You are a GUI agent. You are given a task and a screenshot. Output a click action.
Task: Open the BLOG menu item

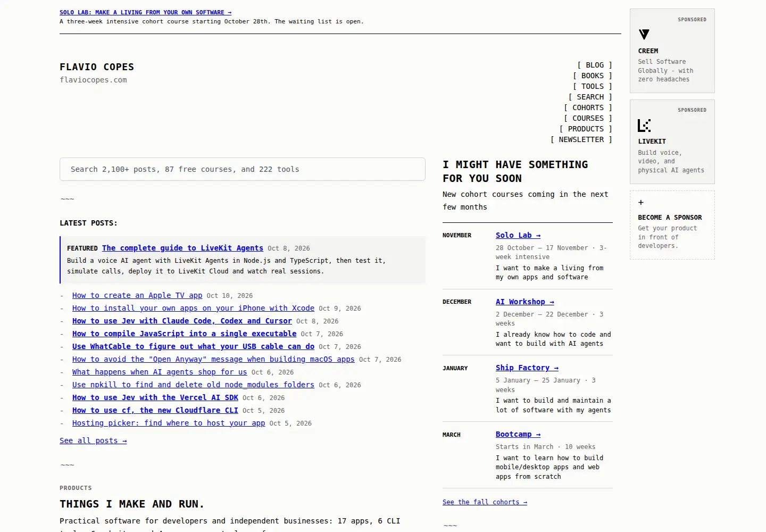click(595, 65)
